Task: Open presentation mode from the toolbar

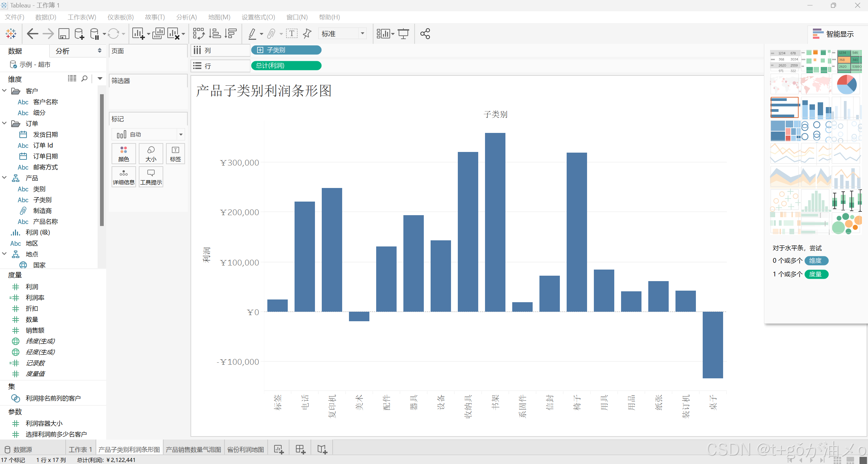Action: pyautogui.click(x=403, y=34)
